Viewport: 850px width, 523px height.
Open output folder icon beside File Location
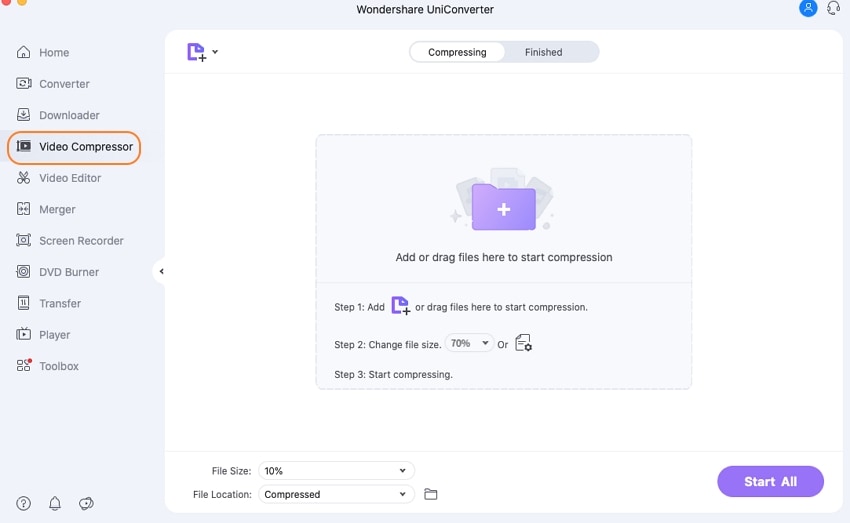(430, 494)
